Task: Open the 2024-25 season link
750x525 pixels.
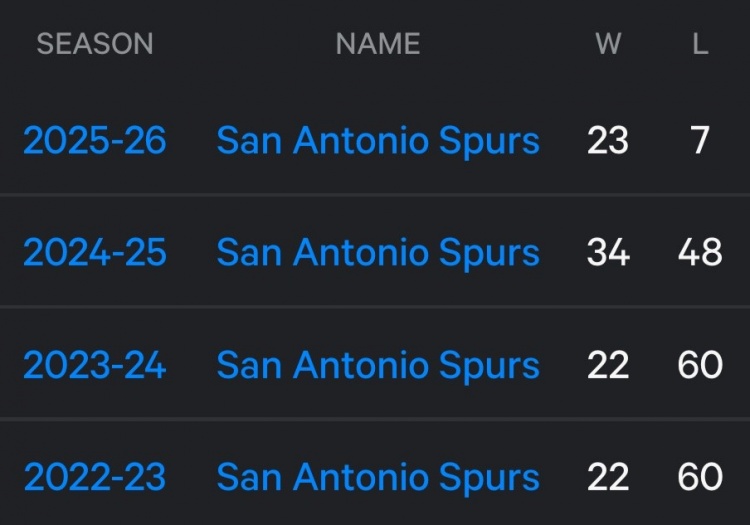Action: point(94,253)
